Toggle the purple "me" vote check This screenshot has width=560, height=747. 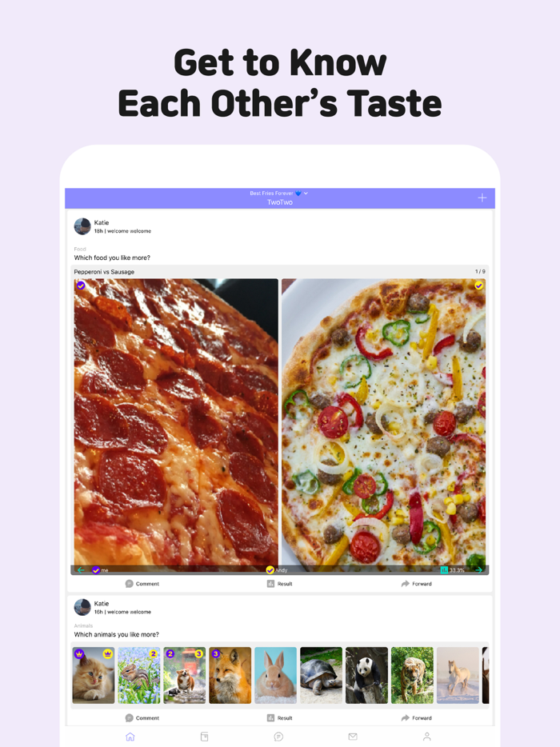pos(96,569)
